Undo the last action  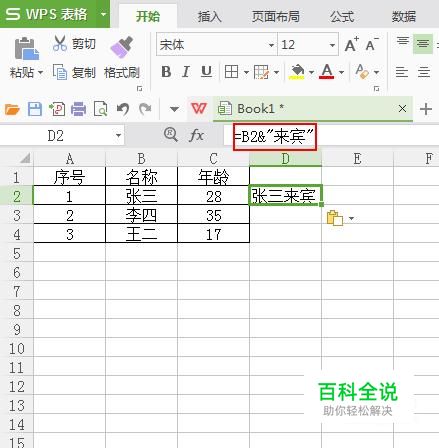123,109
